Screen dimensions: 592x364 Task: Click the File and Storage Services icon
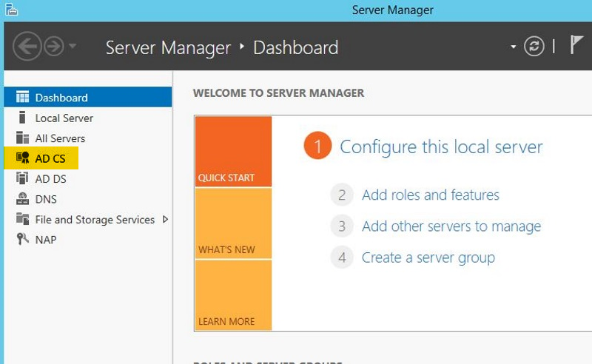tap(22, 219)
